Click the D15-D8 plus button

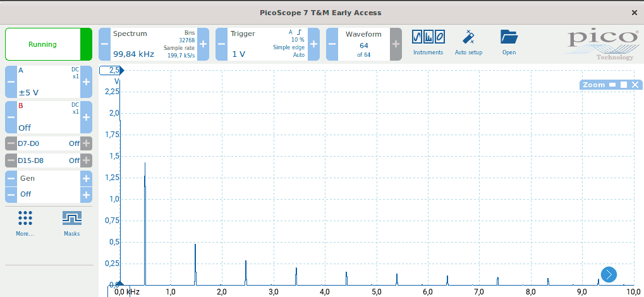pyautogui.click(x=86, y=161)
